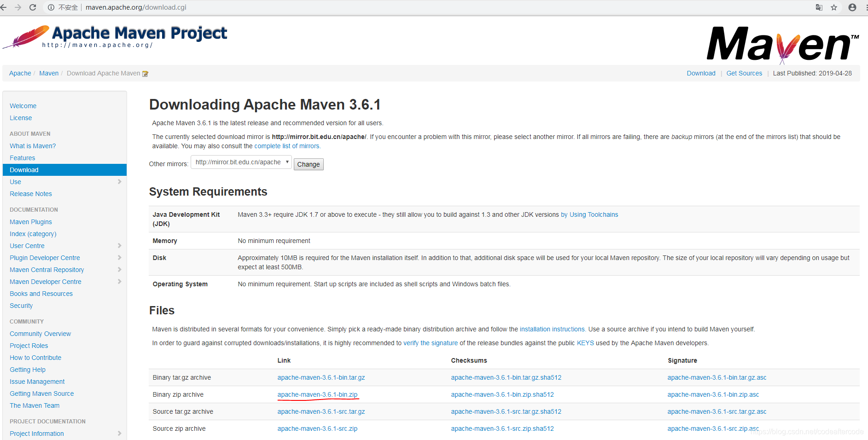The image size is (868, 440).
Task: Open Books and Resources link
Action: pyautogui.click(x=41, y=294)
